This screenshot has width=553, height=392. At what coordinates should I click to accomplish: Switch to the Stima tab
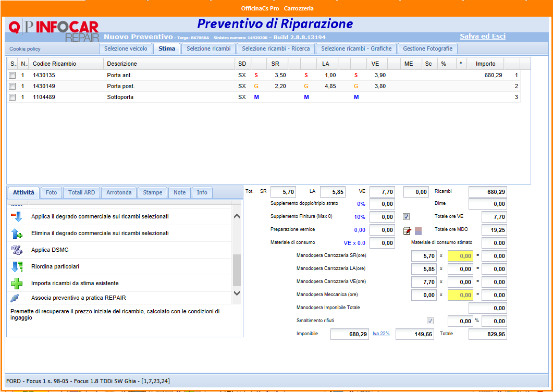tap(167, 48)
